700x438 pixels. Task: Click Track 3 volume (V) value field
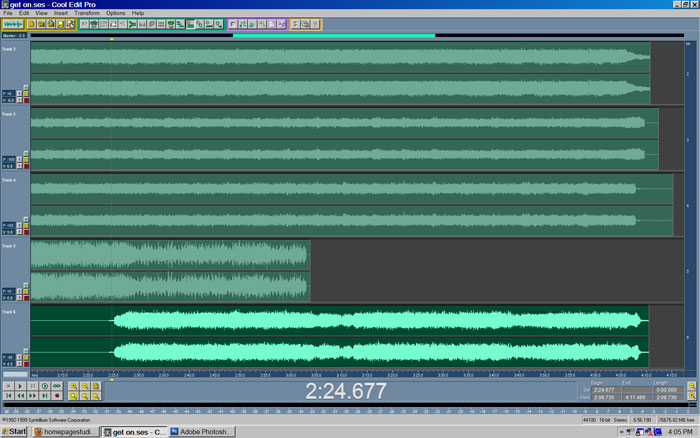(x=9, y=166)
